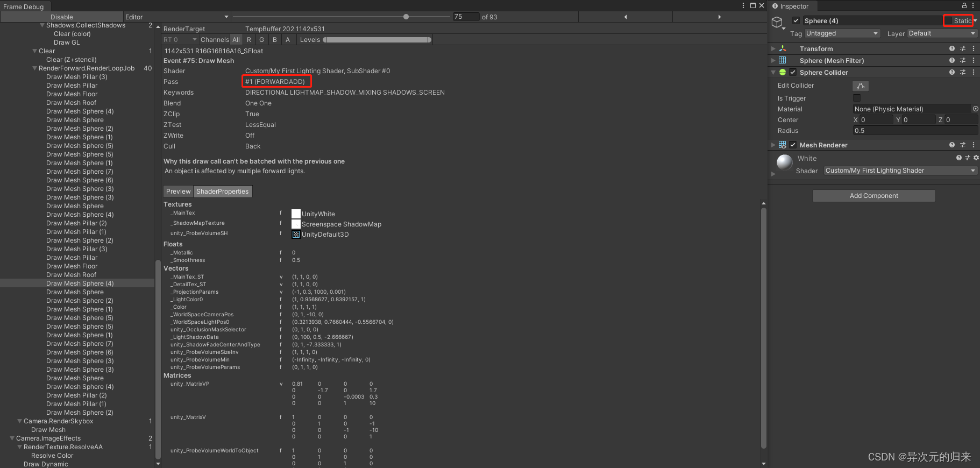The image size is (980, 468).
Task: Toggle Sphere (4) active checkbox
Action: [796, 20]
